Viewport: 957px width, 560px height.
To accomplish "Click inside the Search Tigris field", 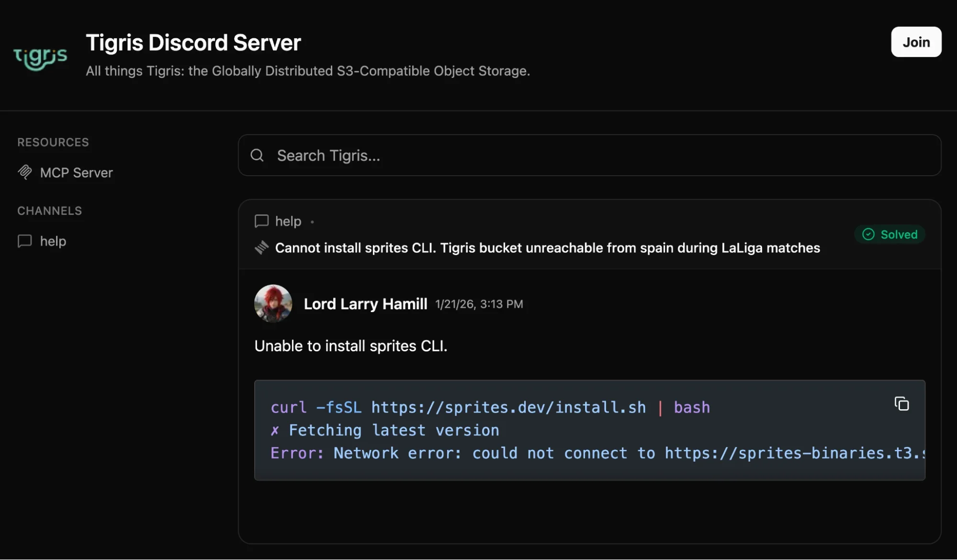I will [x=431, y=155].
